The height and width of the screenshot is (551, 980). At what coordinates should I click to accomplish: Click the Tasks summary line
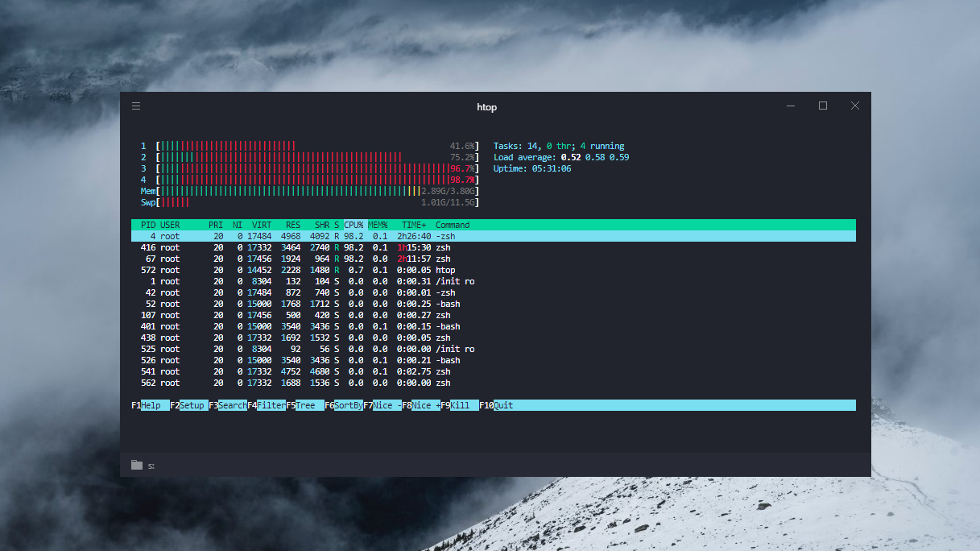click(x=559, y=146)
